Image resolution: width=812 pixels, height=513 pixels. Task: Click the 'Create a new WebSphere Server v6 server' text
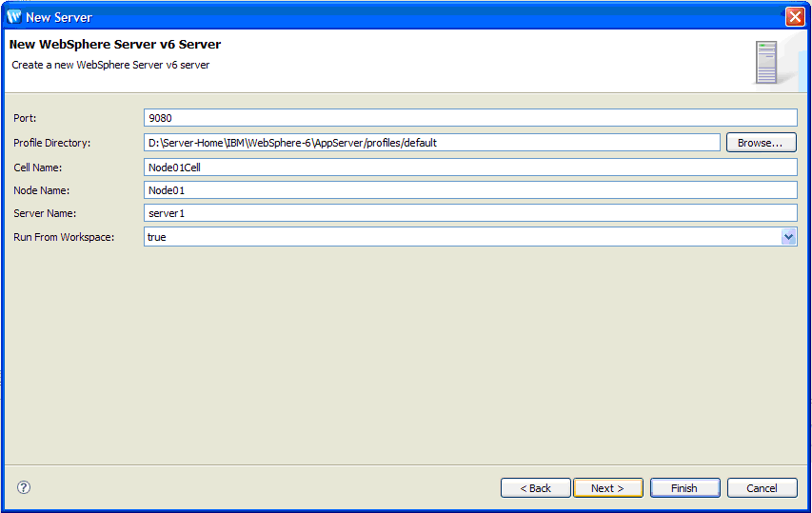pos(110,66)
